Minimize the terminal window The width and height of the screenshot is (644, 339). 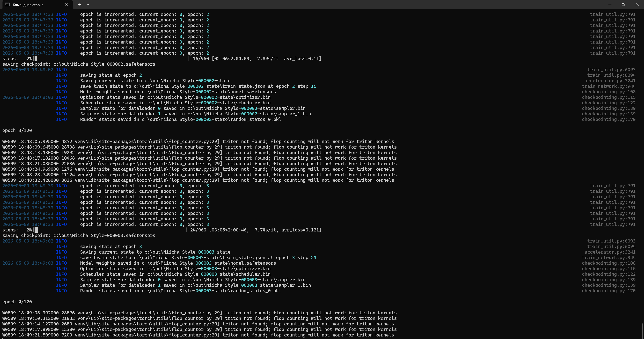[x=610, y=5]
